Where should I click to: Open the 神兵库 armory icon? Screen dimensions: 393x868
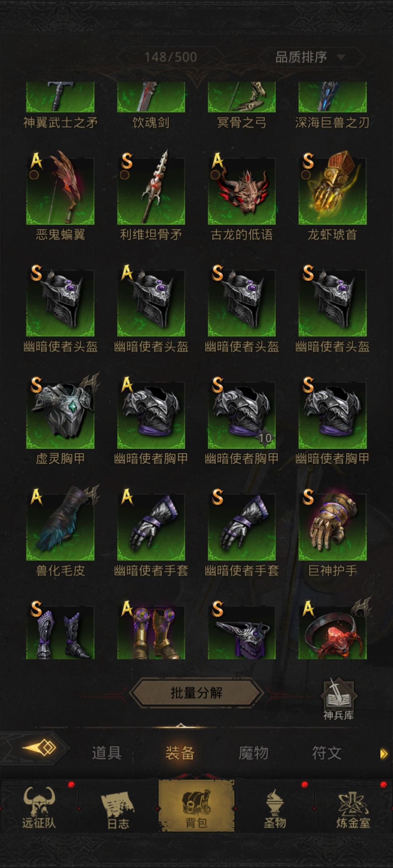[x=338, y=699]
